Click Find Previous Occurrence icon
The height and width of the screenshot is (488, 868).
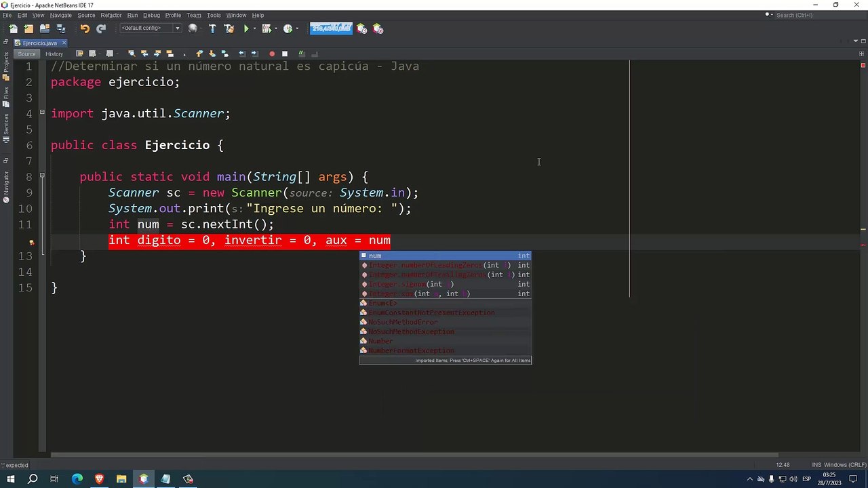144,54
